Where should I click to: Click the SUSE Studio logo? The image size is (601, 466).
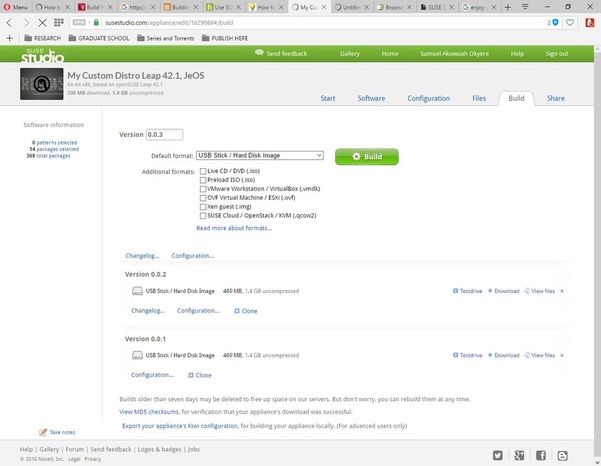point(43,55)
